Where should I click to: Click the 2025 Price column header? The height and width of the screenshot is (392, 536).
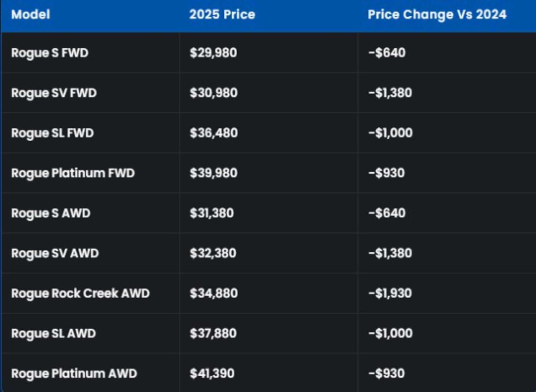pyautogui.click(x=222, y=15)
